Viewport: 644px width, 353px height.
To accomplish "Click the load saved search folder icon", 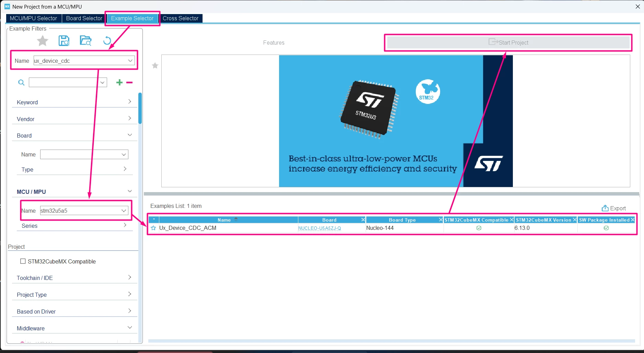I will click(x=85, y=41).
